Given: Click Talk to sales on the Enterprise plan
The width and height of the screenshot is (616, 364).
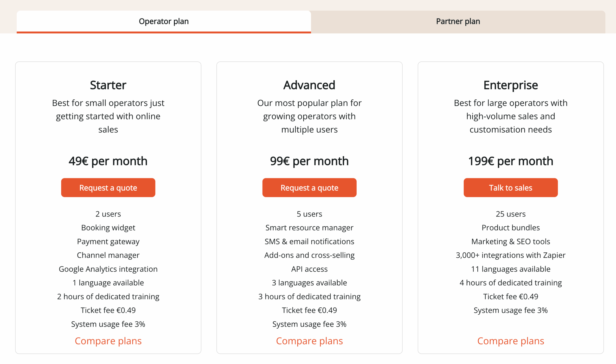Looking at the screenshot, I should [511, 188].
